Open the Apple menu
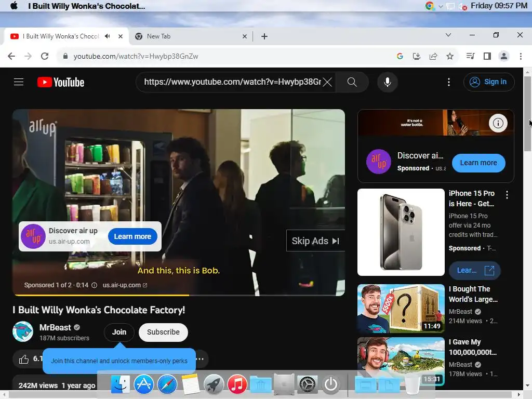This screenshot has width=532, height=399. coord(14,6)
